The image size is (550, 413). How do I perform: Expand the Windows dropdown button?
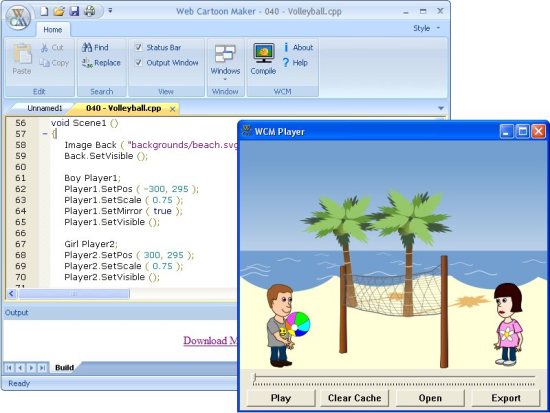[x=225, y=62]
